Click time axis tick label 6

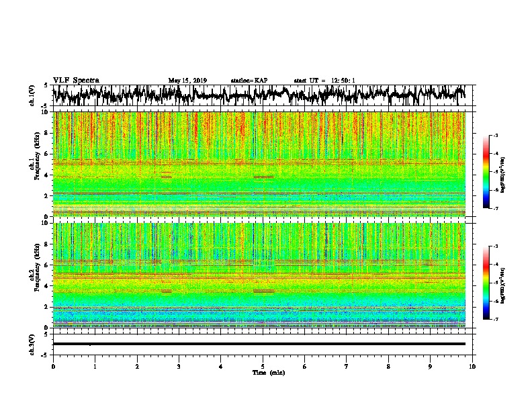[x=305, y=367]
